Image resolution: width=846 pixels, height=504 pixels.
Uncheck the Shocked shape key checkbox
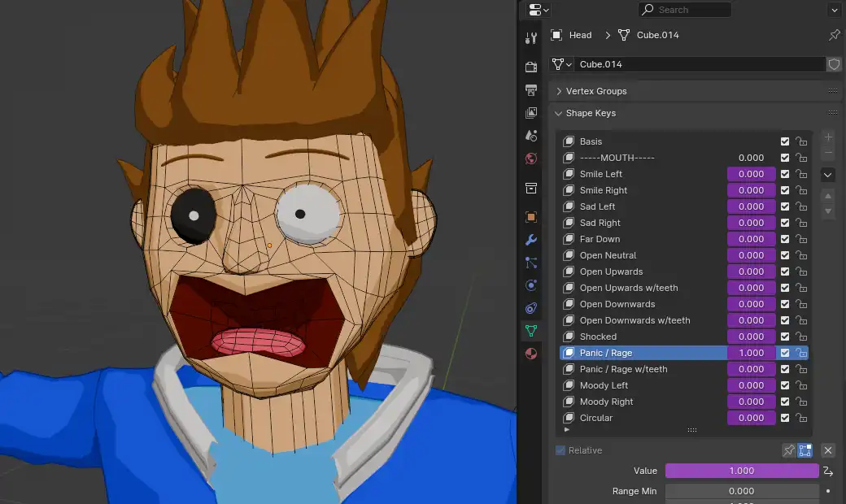click(785, 337)
